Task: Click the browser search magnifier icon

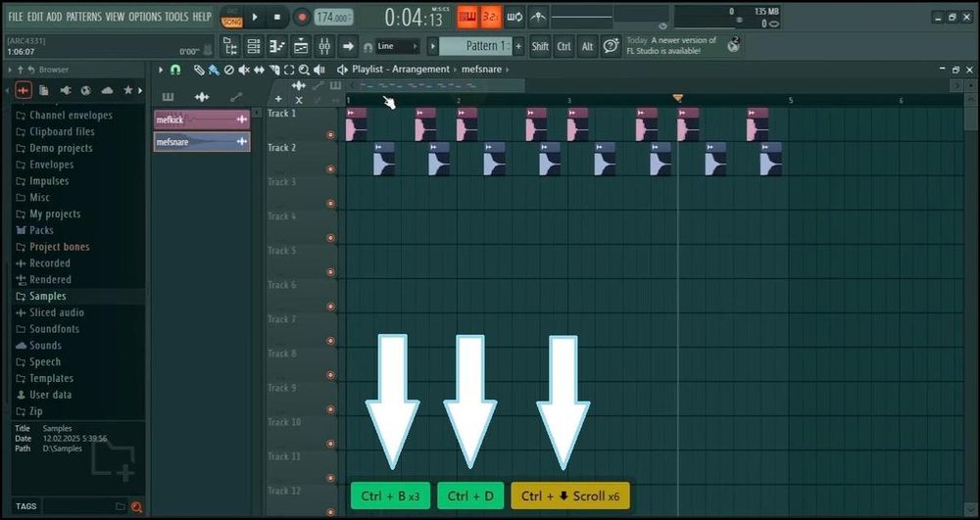Action: point(136,507)
